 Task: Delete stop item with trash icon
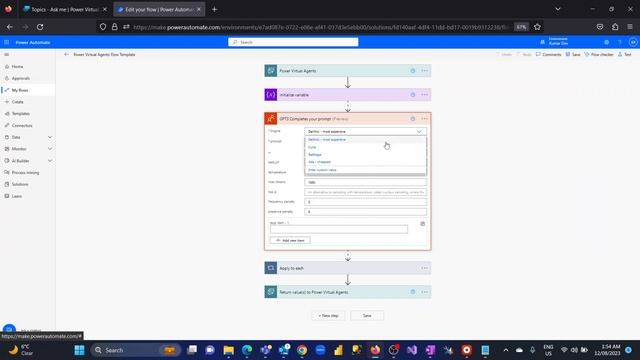tap(422, 224)
